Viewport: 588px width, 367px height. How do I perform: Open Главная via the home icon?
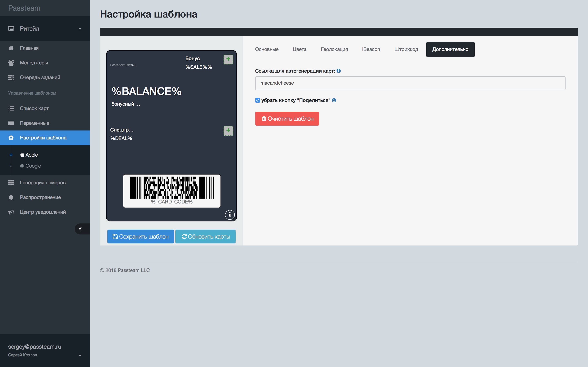click(x=11, y=48)
